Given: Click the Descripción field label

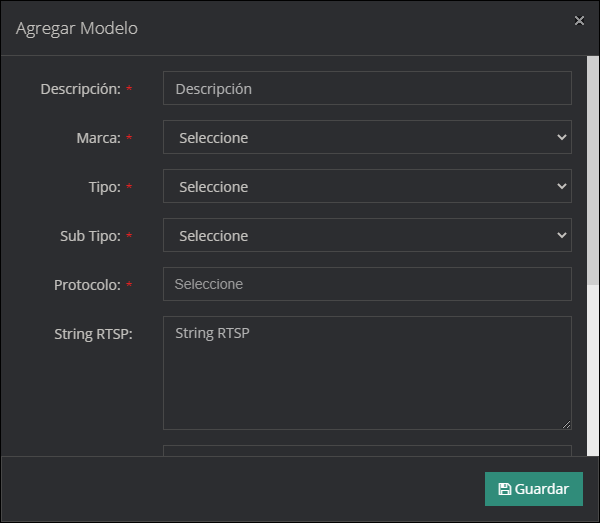Looking at the screenshot, I should [x=80, y=89].
